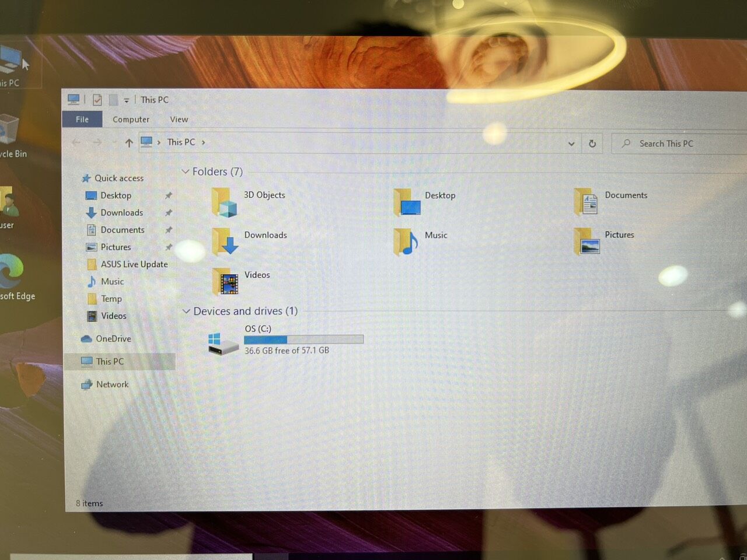Open the 3D Objects folder icon
This screenshot has width=747, height=560.
point(224,202)
